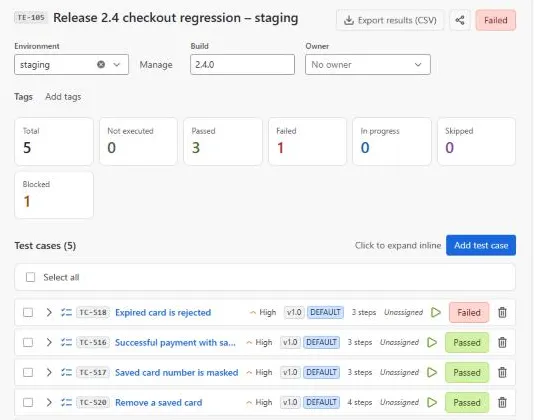Click the TE-105 execution ID badge
This screenshot has height=420, width=535.
(x=31, y=17)
